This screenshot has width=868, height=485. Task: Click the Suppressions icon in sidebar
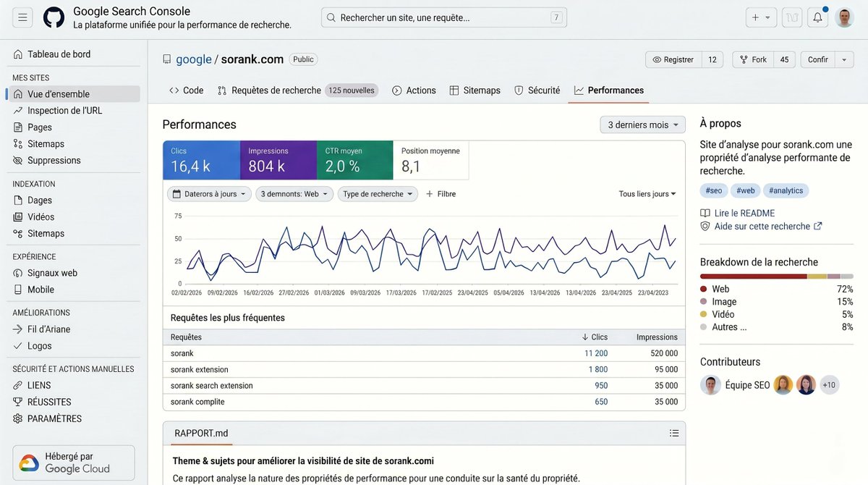[18, 161]
